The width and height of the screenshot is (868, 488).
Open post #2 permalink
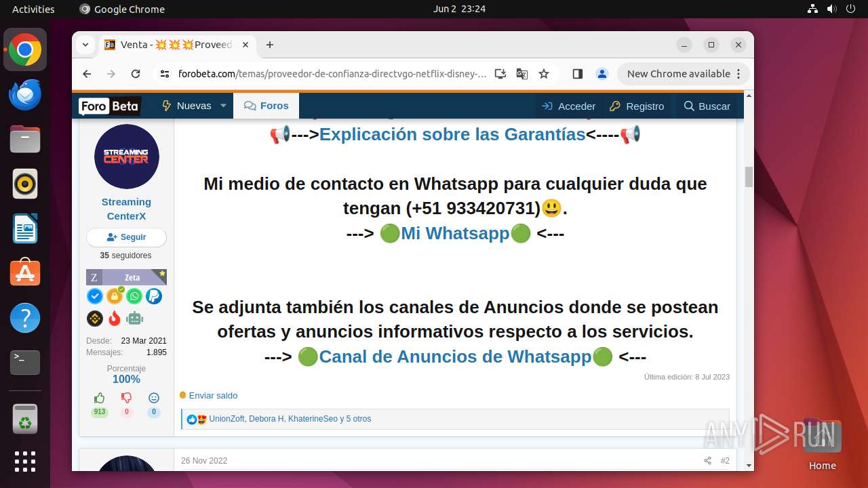pyautogui.click(x=725, y=461)
